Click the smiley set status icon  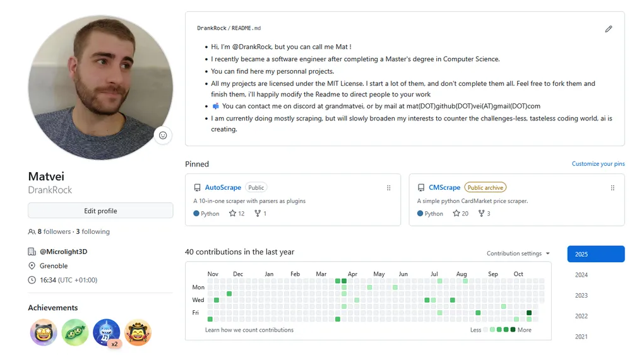pyautogui.click(x=163, y=136)
